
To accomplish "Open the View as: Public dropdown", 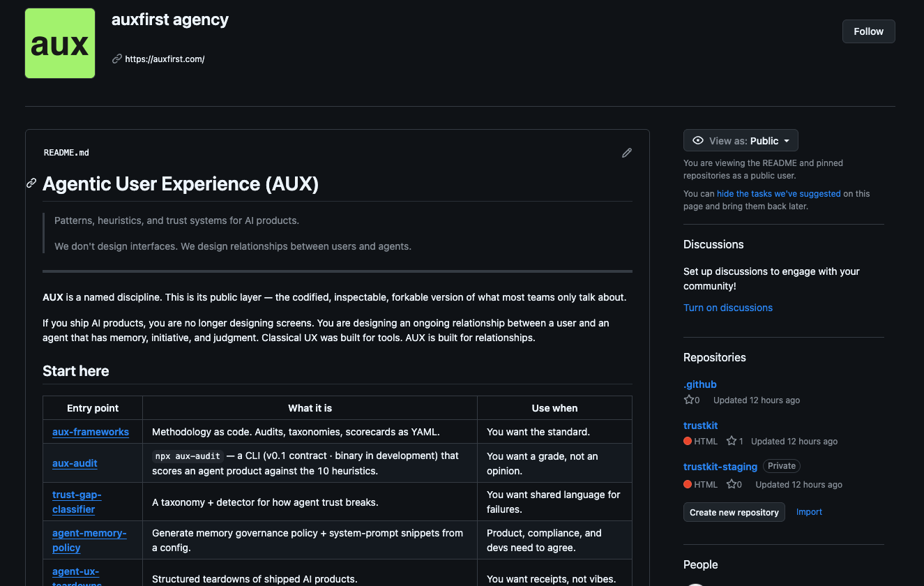I will [x=741, y=140].
